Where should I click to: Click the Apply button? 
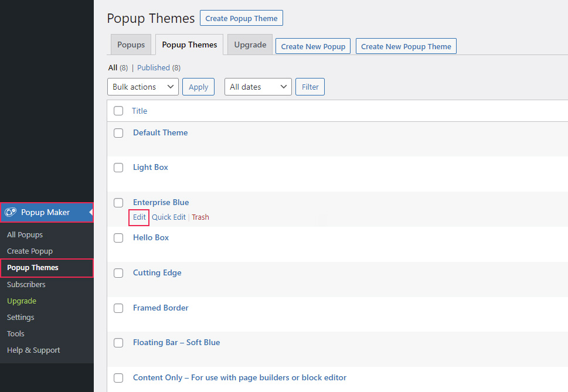pyautogui.click(x=198, y=87)
